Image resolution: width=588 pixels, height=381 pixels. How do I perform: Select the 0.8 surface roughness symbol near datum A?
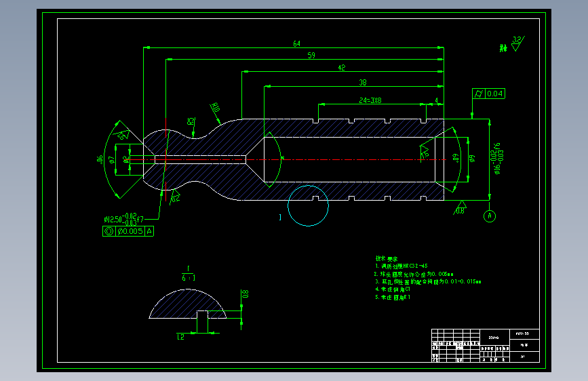click(460, 207)
